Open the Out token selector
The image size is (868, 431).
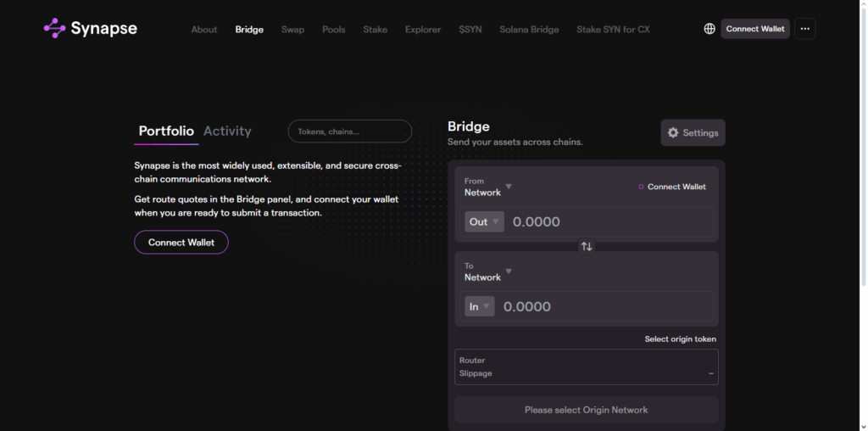[484, 222]
